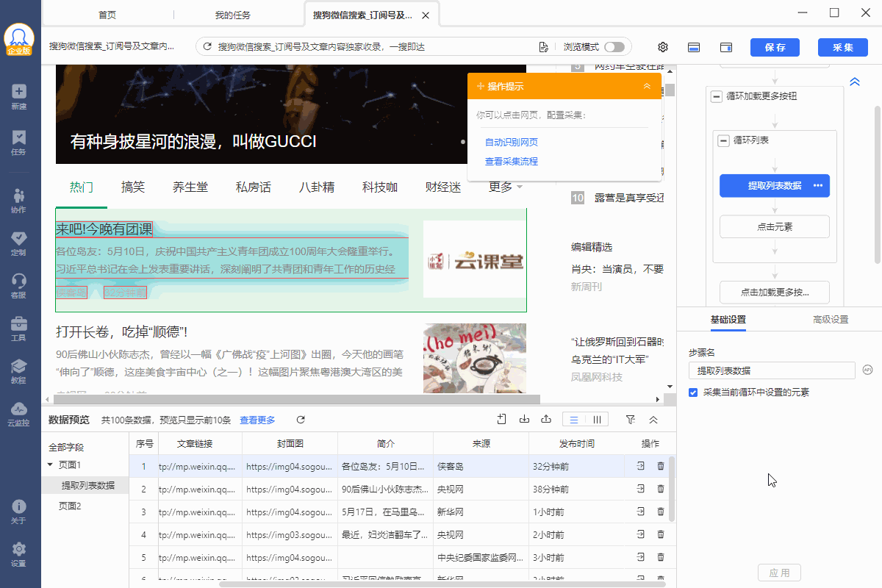Reload the page with the address bar refresh icon
The height and width of the screenshot is (588, 882).
click(x=207, y=47)
